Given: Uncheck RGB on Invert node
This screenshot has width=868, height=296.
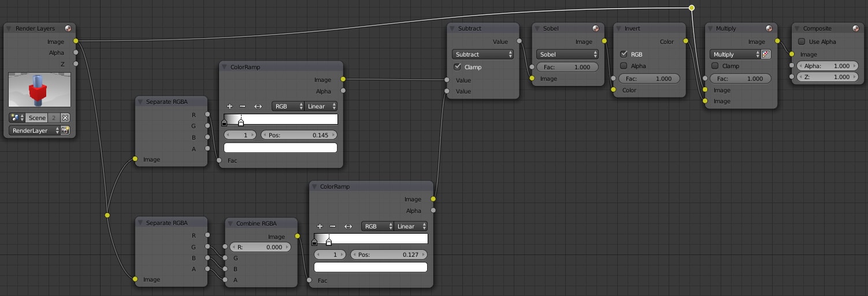Looking at the screenshot, I should tap(624, 54).
